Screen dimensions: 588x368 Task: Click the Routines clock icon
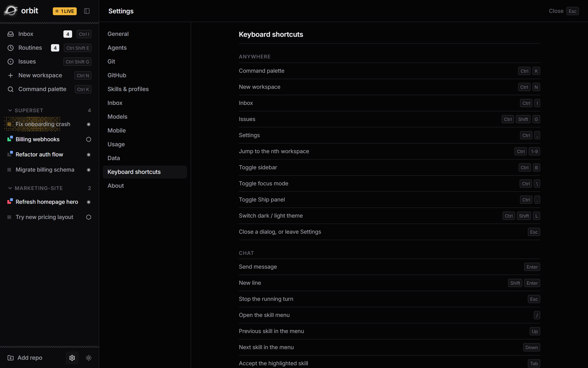pos(10,48)
